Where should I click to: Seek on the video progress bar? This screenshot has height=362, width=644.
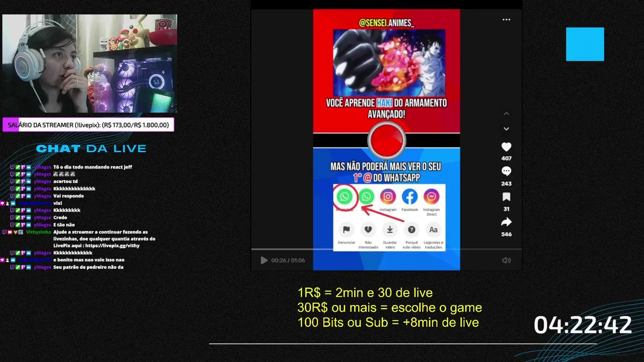[x=386, y=249]
